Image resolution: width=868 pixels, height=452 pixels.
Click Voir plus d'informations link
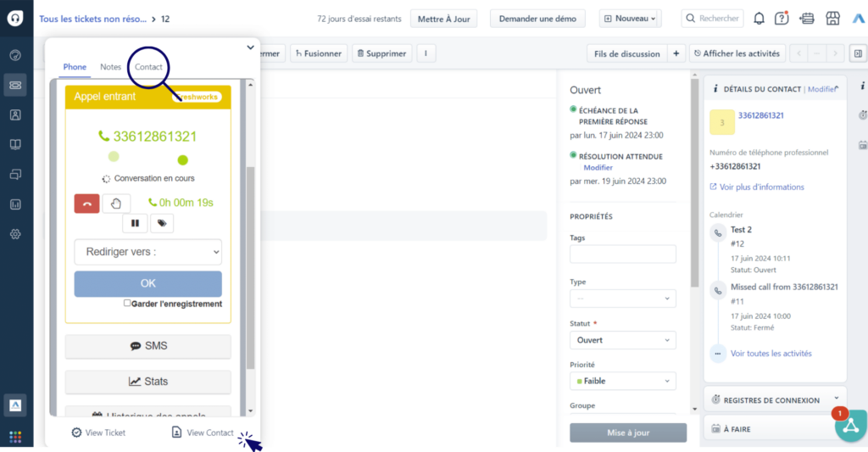[x=757, y=187]
